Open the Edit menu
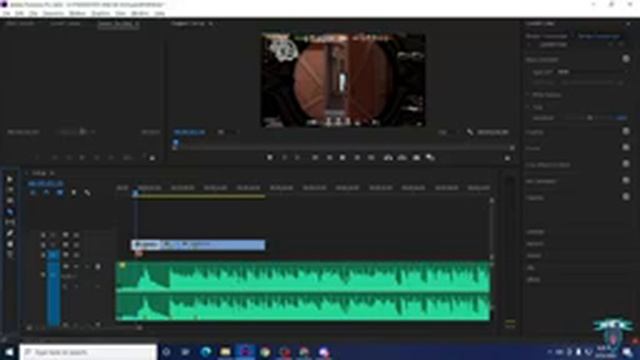Screen dimensions: 640x360 pos(19,13)
